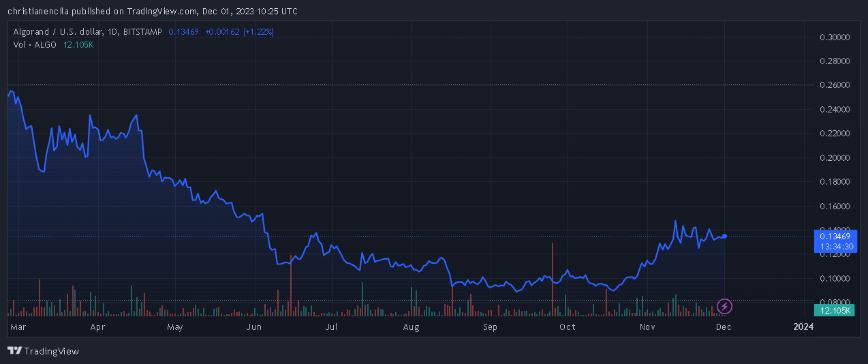Click the Dec label on the time axis

[724, 327]
